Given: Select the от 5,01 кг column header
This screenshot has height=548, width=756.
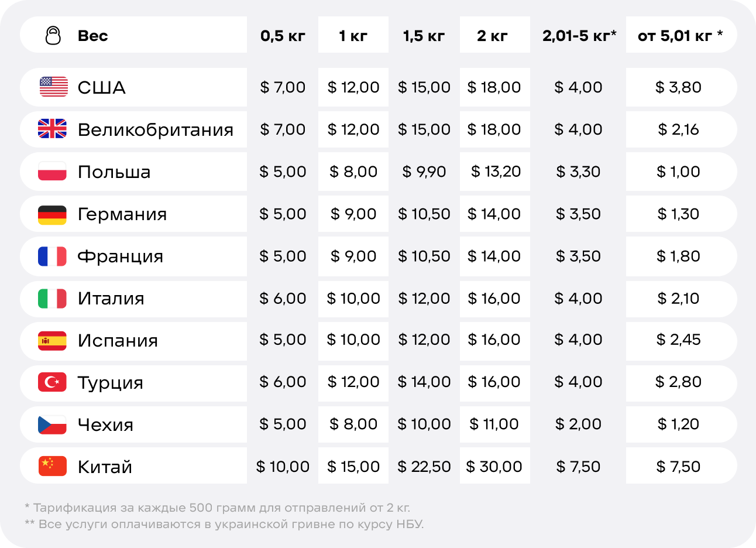Looking at the screenshot, I should pyautogui.click(x=681, y=36).
